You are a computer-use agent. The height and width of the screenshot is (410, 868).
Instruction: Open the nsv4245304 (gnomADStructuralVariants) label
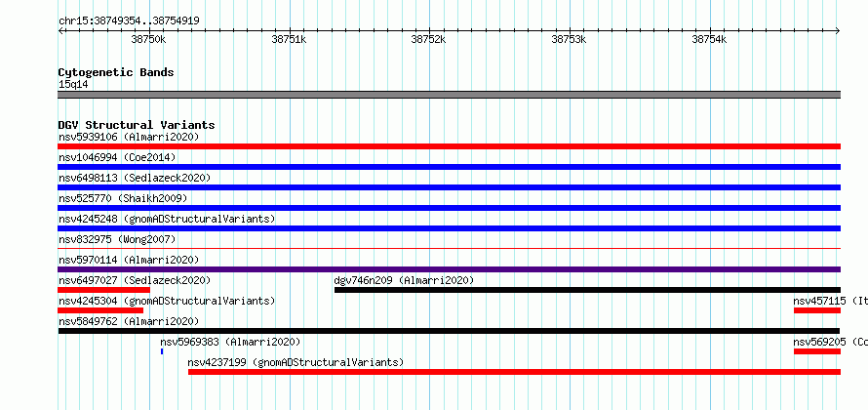click(x=167, y=301)
